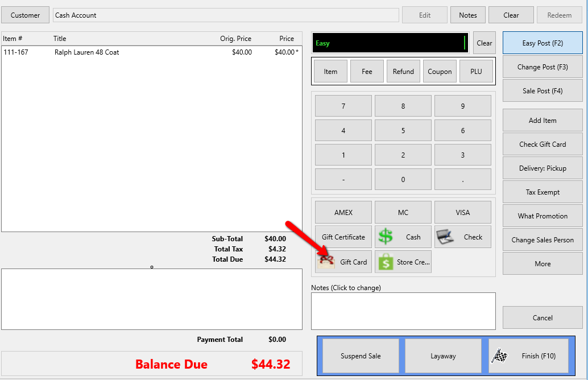Select Easy Post (F2) mode

point(543,43)
